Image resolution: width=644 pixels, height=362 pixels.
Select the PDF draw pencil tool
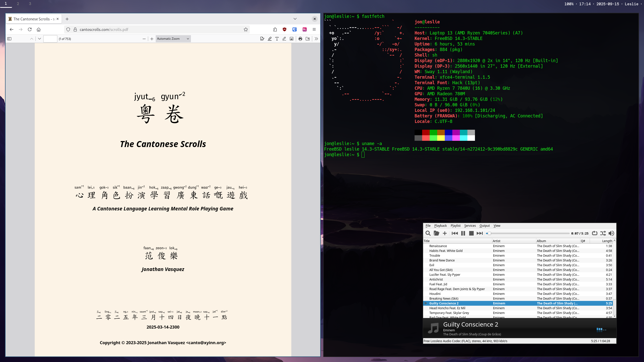[x=284, y=39]
